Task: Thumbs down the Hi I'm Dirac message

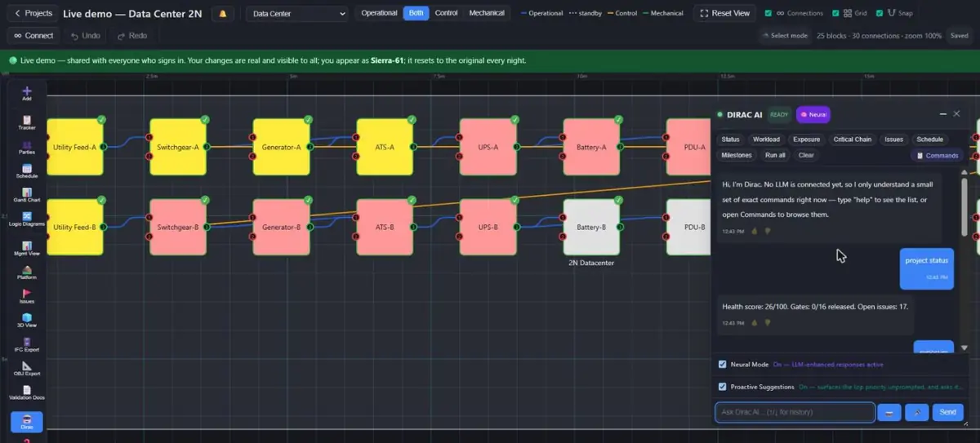Action: pos(768,231)
